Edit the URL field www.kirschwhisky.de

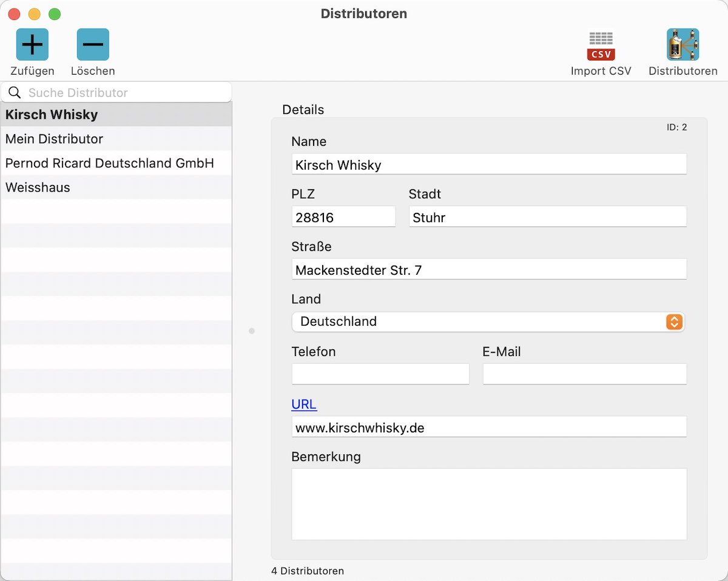(x=489, y=427)
